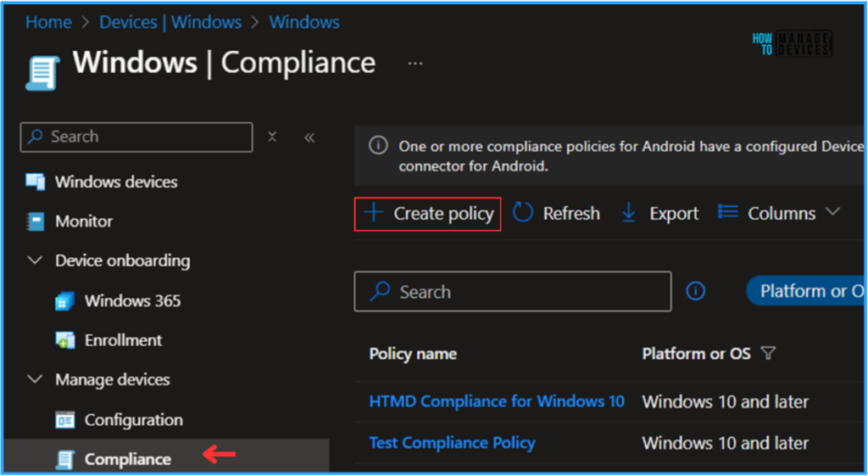Select Windows 10 and later cell for Test policy
The image size is (868, 476).
(x=726, y=443)
